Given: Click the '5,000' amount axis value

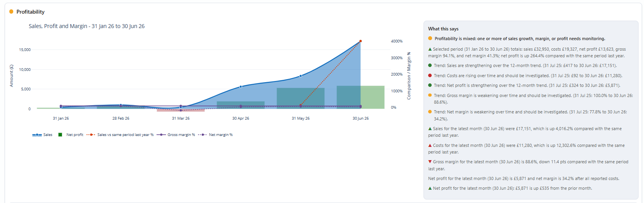Looking at the screenshot, I should tap(25, 89).
